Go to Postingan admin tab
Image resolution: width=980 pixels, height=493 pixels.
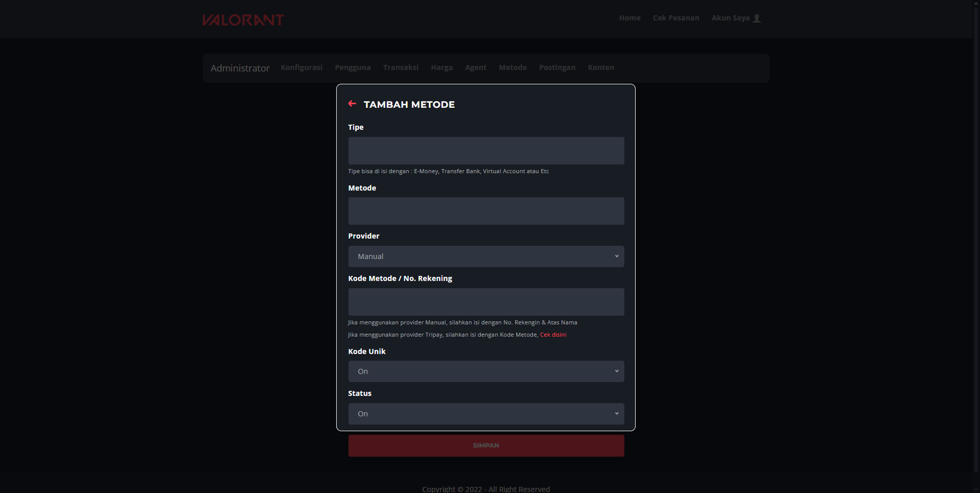[x=557, y=67]
